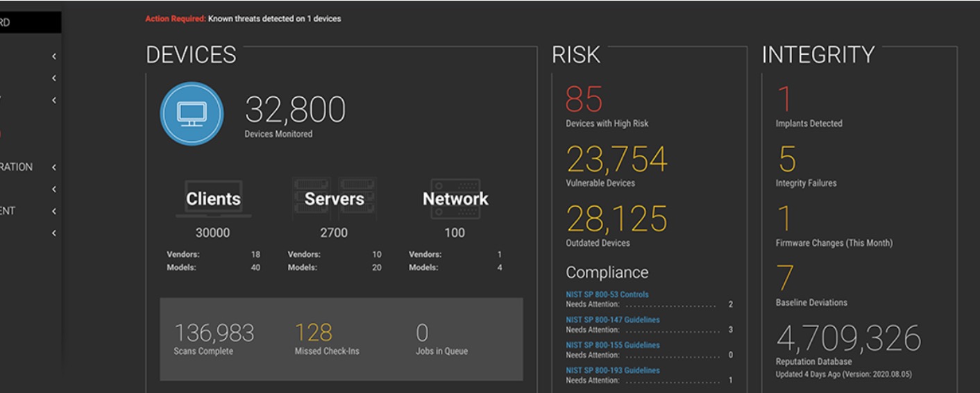Click the Implants Detected count

pos(784,99)
